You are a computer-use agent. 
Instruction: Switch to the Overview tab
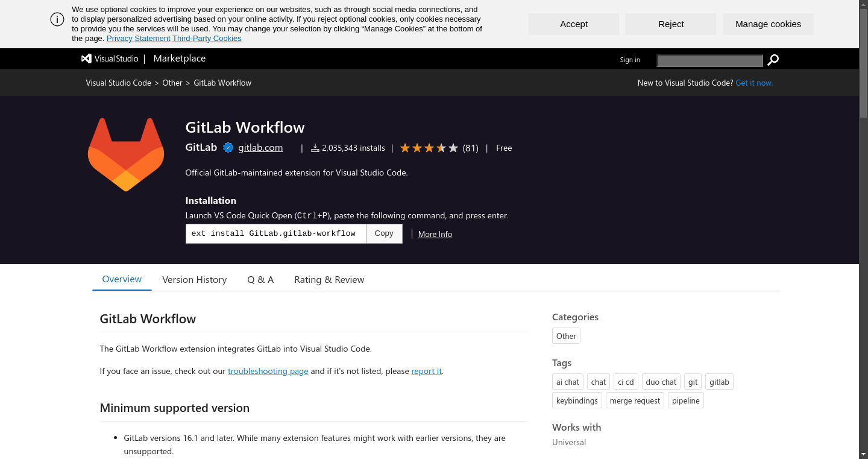[x=122, y=279]
